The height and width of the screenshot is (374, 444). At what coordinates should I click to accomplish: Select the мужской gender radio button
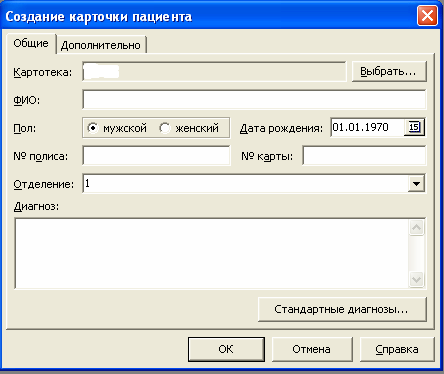[93, 128]
